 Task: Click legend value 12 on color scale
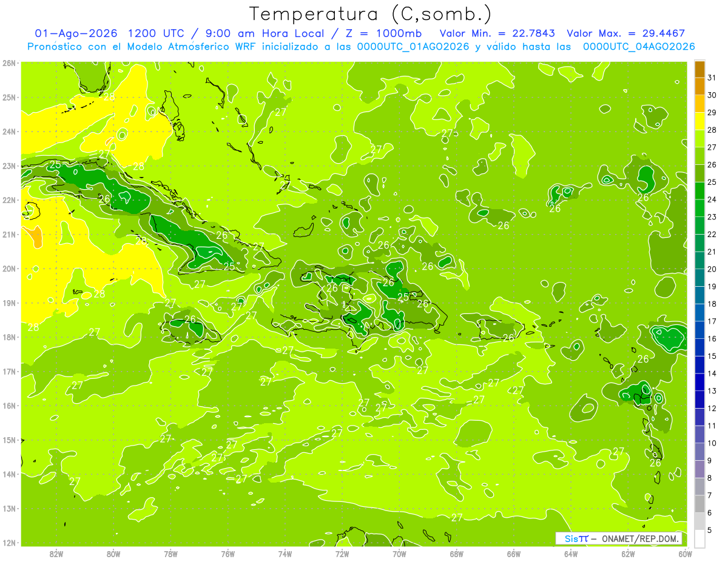click(x=712, y=408)
